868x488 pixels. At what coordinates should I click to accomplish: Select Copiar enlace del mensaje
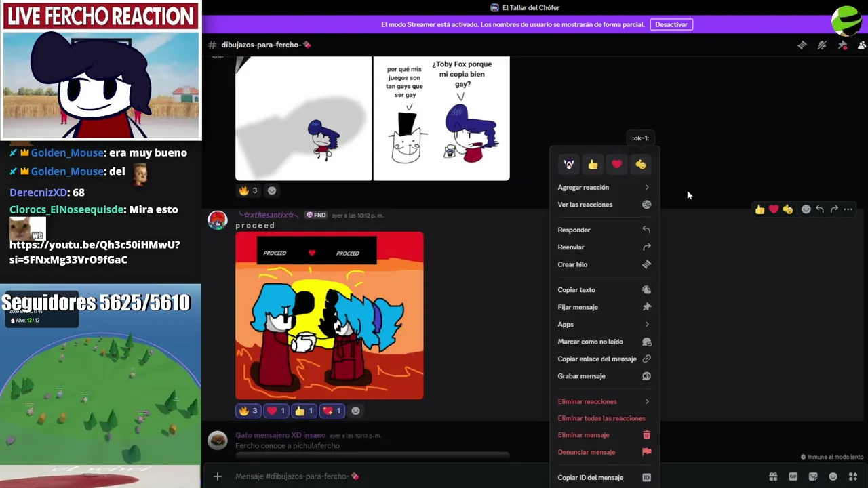(604, 359)
